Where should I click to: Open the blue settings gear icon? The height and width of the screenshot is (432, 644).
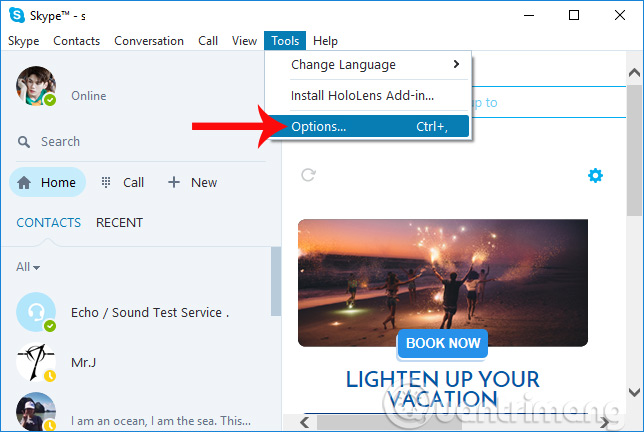pyautogui.click(x=595, y=176)
